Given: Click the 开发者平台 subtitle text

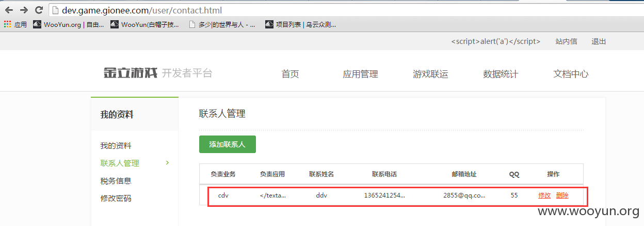Looking at the screenshot, I should tap(187, 73).
